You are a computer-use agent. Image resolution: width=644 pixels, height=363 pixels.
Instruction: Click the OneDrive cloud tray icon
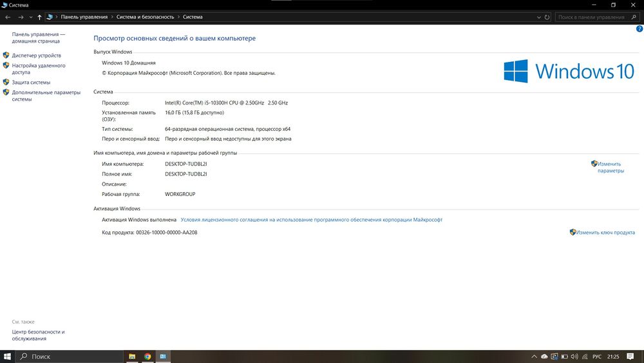coord(544,357)
